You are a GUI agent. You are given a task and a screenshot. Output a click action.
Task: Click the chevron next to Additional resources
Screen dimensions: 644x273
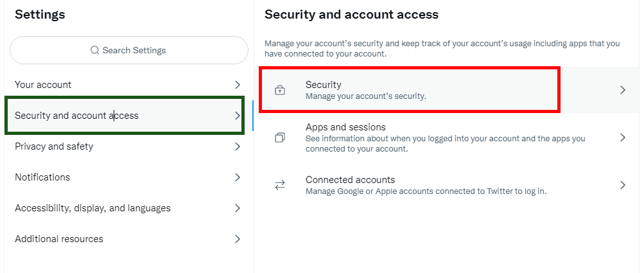click(238, 239)
